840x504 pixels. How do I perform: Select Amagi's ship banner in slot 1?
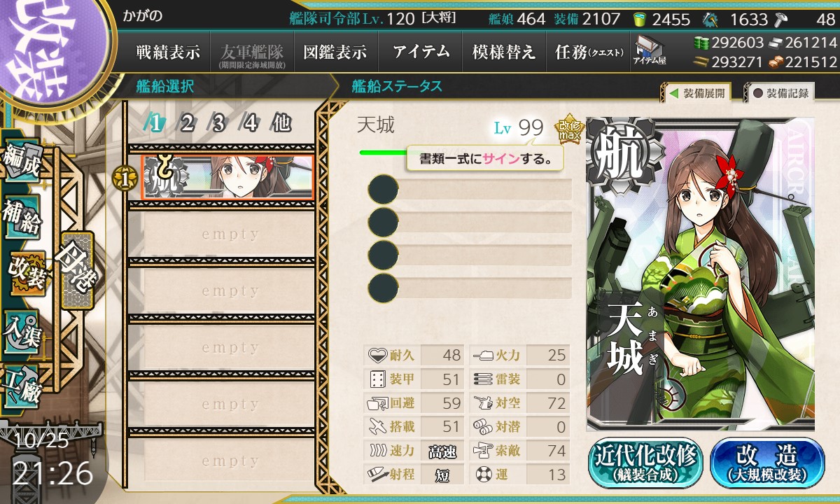tap(227, 176)
